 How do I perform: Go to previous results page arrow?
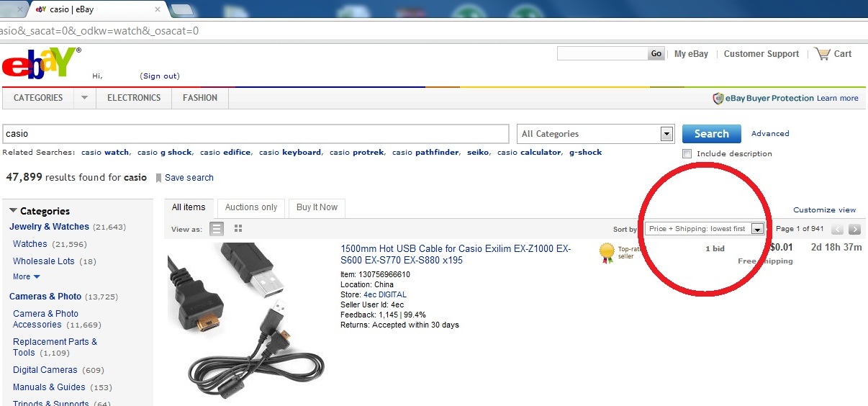click(x=838, y=230)
